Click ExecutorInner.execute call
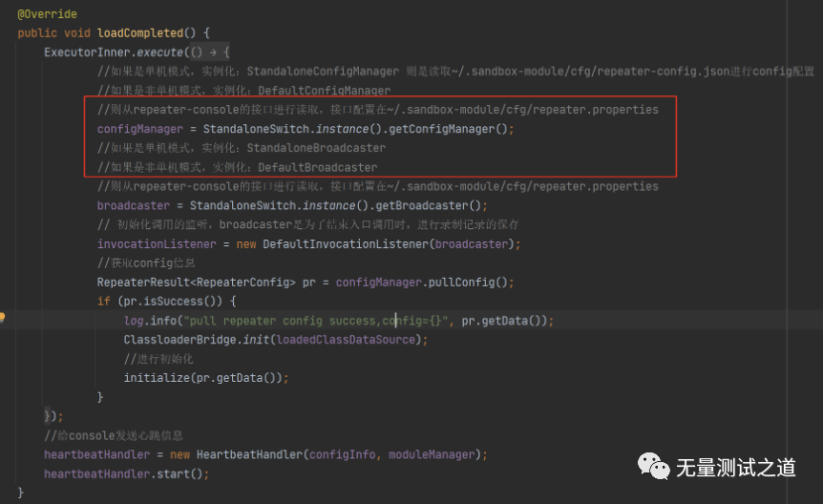 pos(114,52)
